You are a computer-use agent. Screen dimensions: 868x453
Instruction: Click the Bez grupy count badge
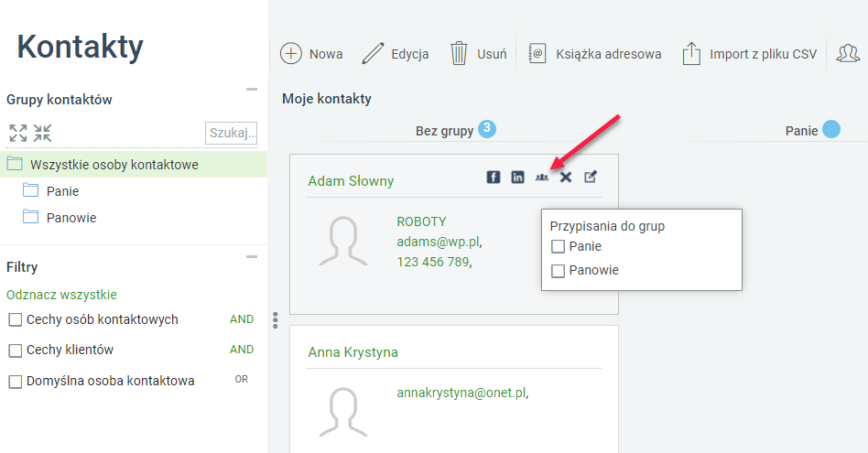(x=487, y=129)
